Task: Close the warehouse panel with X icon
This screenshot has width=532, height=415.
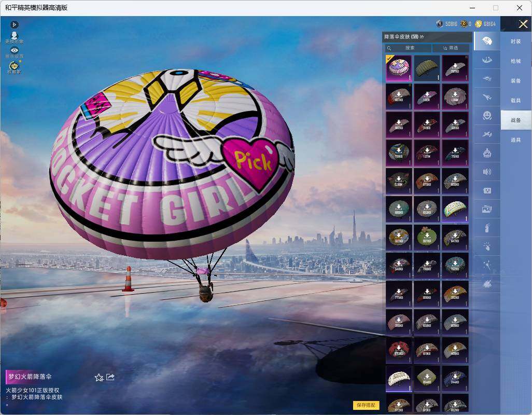Action: pyautogui.click(x=523, y=24)
